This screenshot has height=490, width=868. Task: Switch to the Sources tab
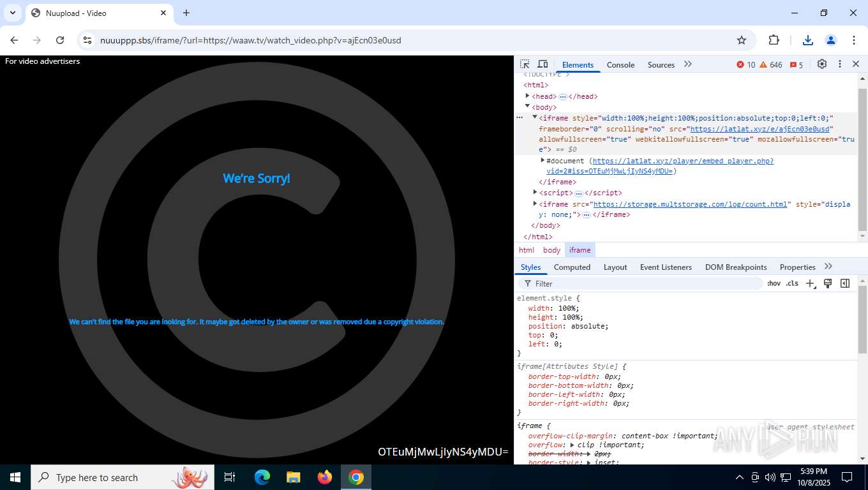click(661, 65)
